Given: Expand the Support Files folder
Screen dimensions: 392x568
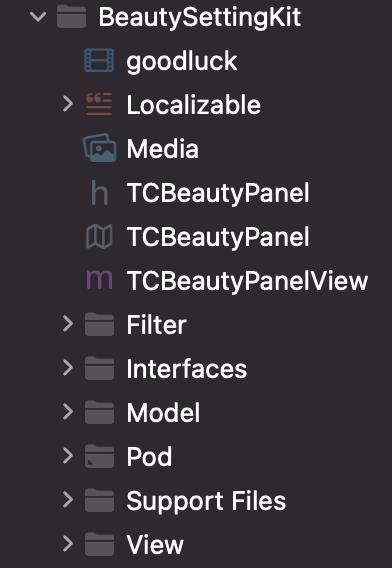Looking at the screenshot, I should coord(67,500).
